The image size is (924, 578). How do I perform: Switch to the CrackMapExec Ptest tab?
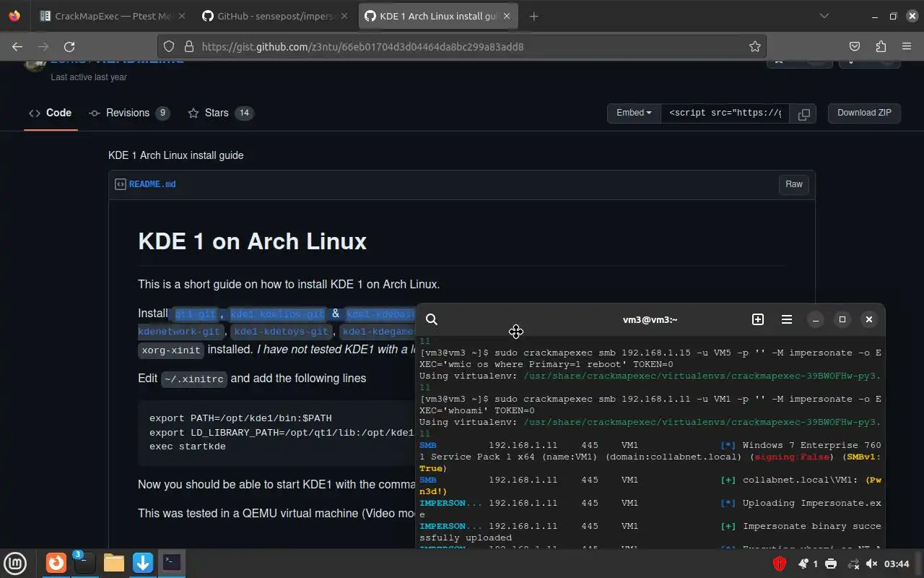[x=113, y=16]
